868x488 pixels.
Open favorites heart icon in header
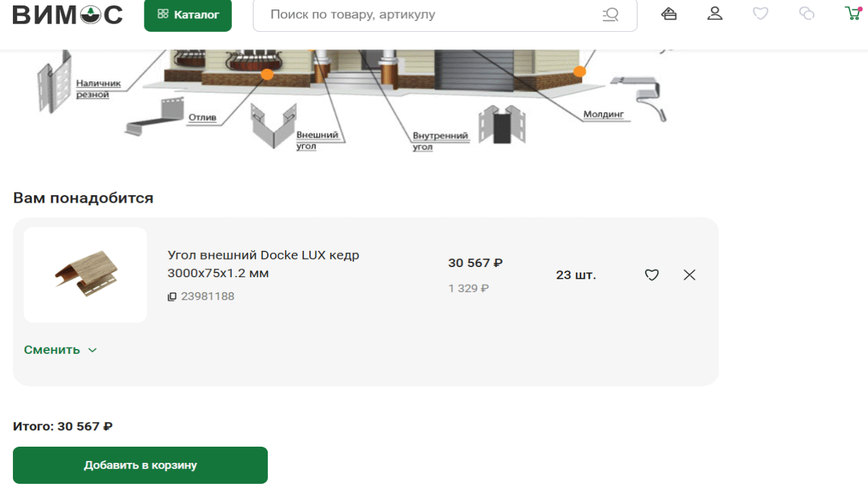[x=761, y=14]
